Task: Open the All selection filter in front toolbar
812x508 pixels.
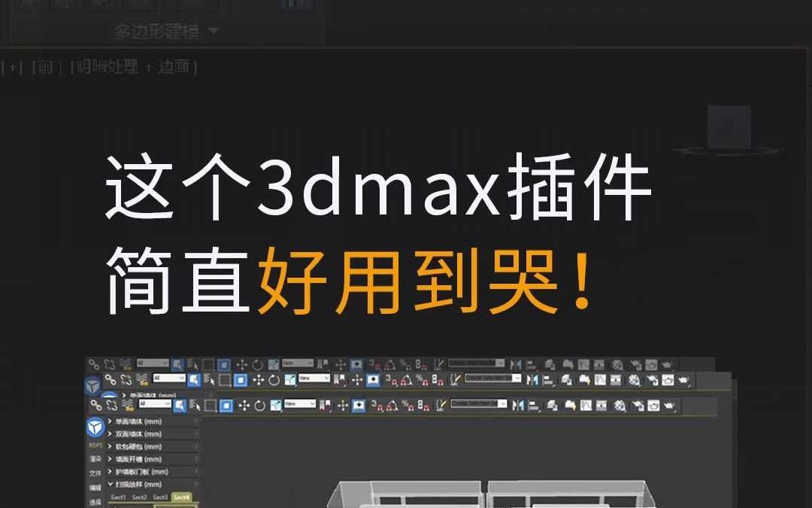Action: coord(154,404)
